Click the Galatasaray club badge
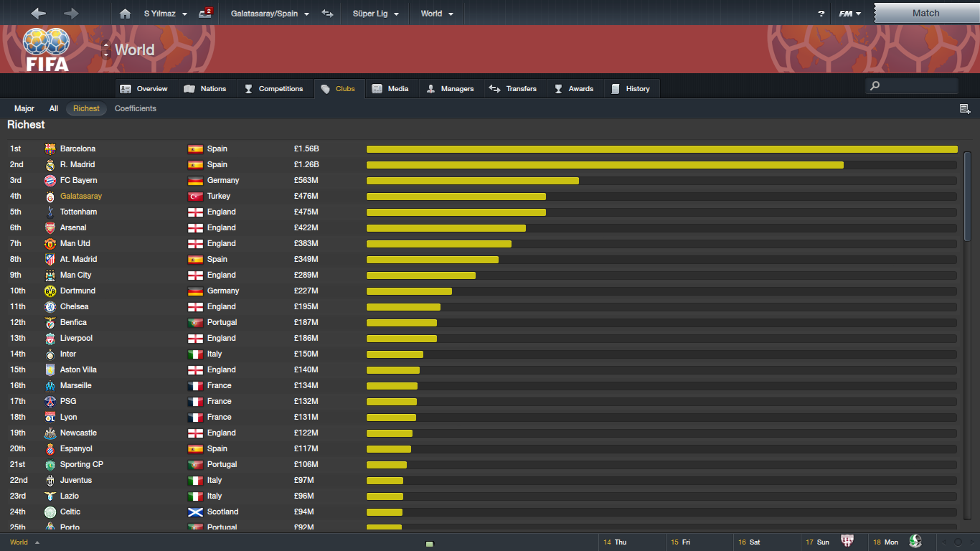The height and width of the screenshot is (551, 980). [x=50, y=197]
